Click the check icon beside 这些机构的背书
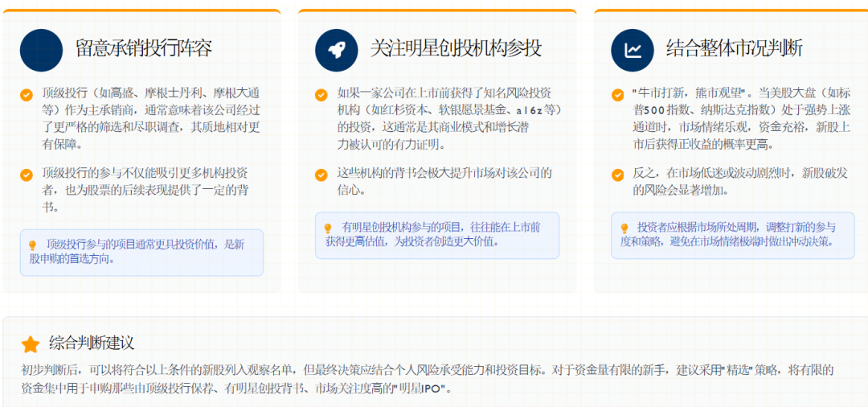Viewport: 868px width, 407px height. 321,175
